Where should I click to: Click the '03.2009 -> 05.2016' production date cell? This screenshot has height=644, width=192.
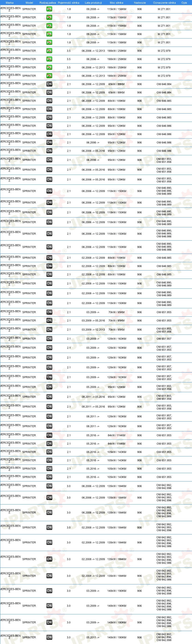pyautogui.click(x=93, y=321)
